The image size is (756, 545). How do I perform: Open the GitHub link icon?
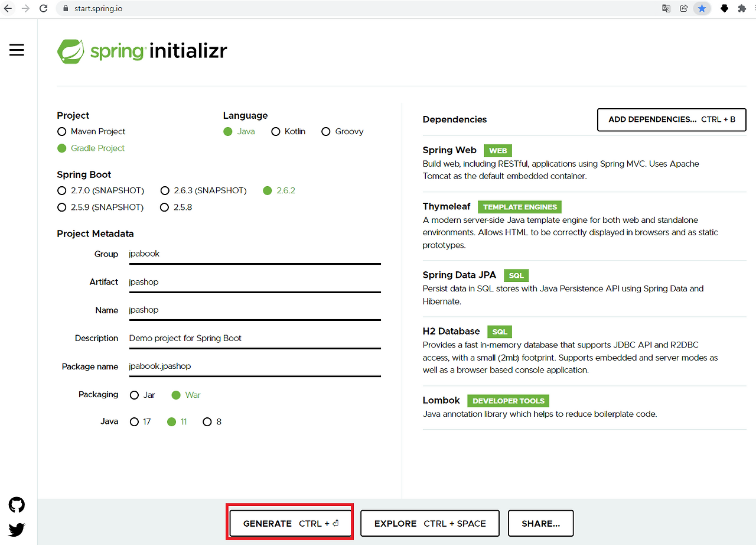17,504
